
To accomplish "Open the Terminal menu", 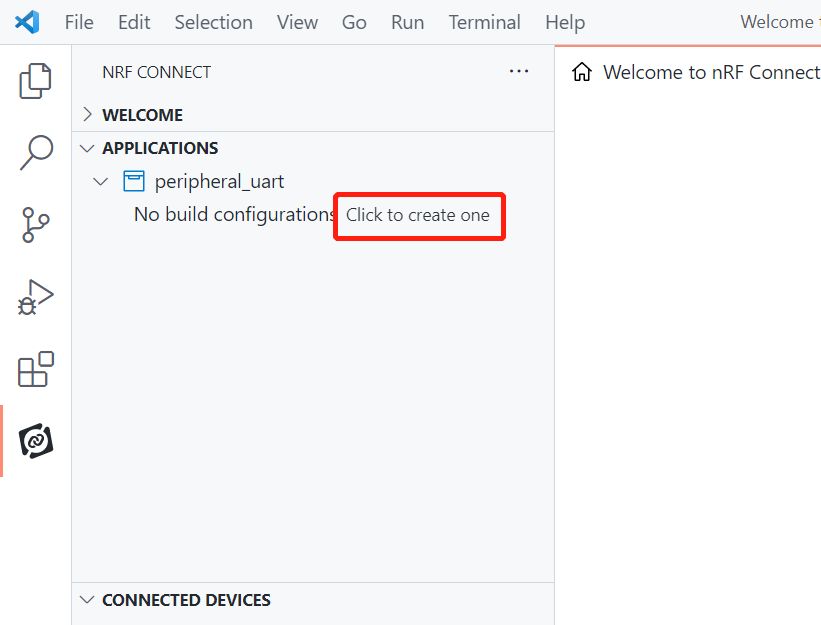I will pos(484,22).
